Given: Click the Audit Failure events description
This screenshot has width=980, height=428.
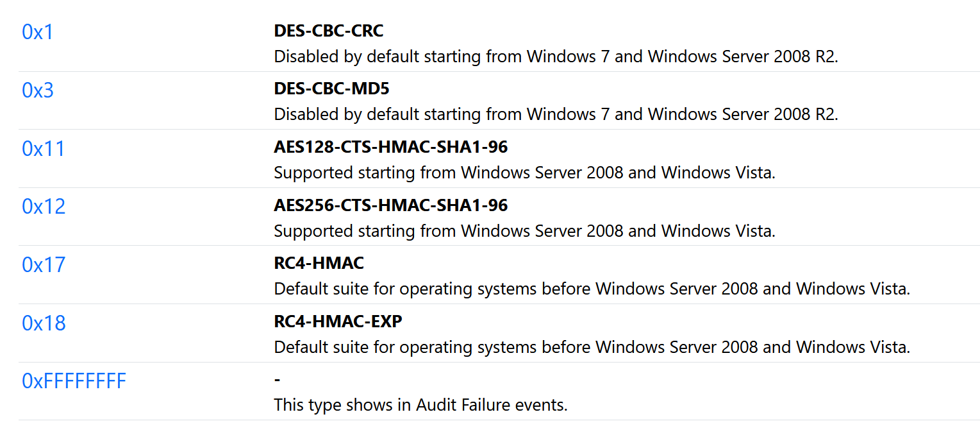Looking at the screenshot, I should pyautogui.click(x=420, y=405).
